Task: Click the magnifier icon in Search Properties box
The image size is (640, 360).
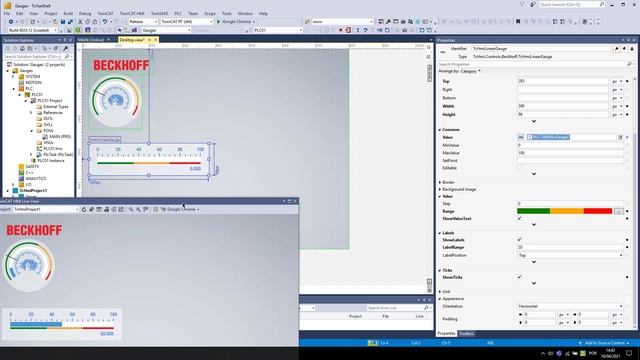Action: tap(629, 64)
